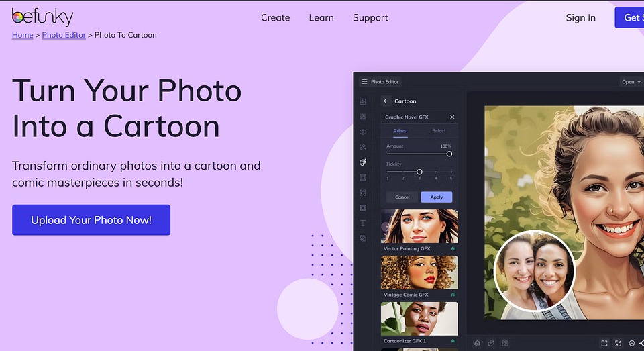The height and width of the screenshot is (351, 644).
Task: Select the Vintage Comic GFX thumbnail
Action: point(419,272)
